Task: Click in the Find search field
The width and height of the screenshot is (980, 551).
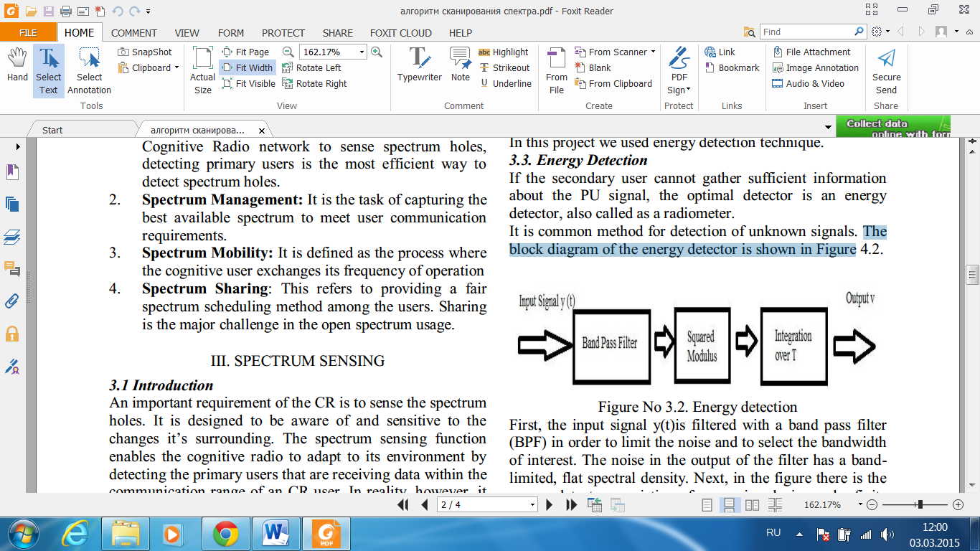Action: tap(806, 32)
